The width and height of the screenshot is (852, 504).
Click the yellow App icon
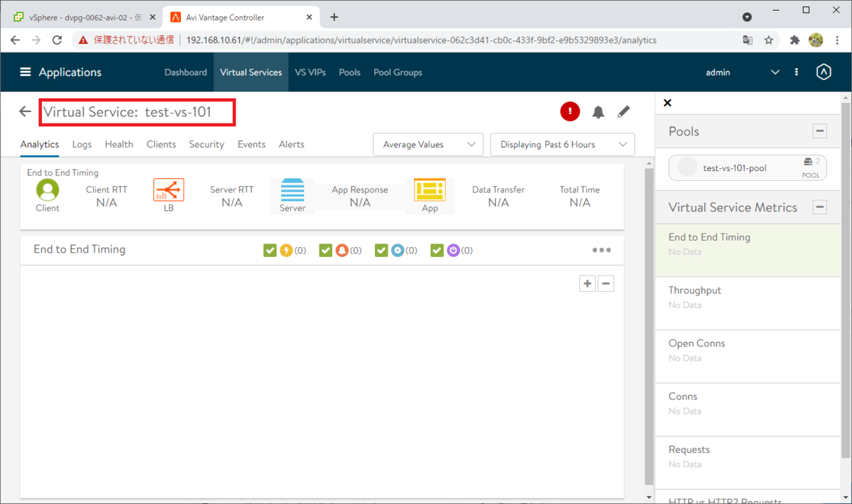click(x=430, y=190)
